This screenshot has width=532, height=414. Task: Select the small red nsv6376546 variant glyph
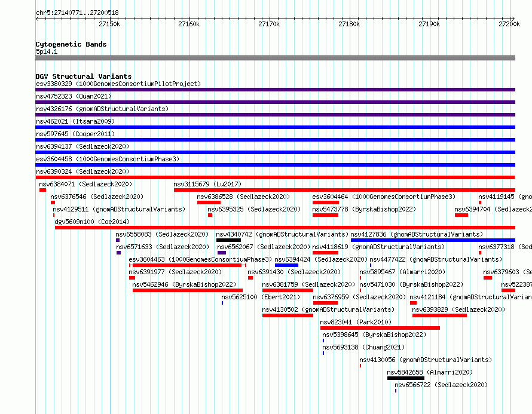[53, 203]
